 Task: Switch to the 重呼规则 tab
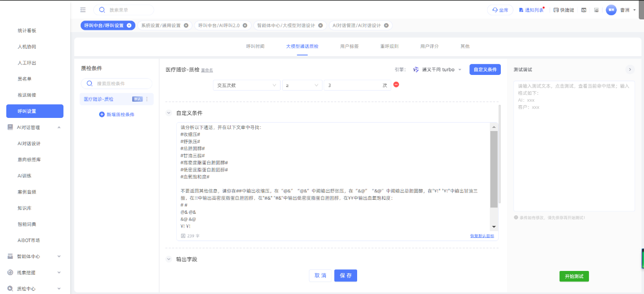(x=389, y=46)
